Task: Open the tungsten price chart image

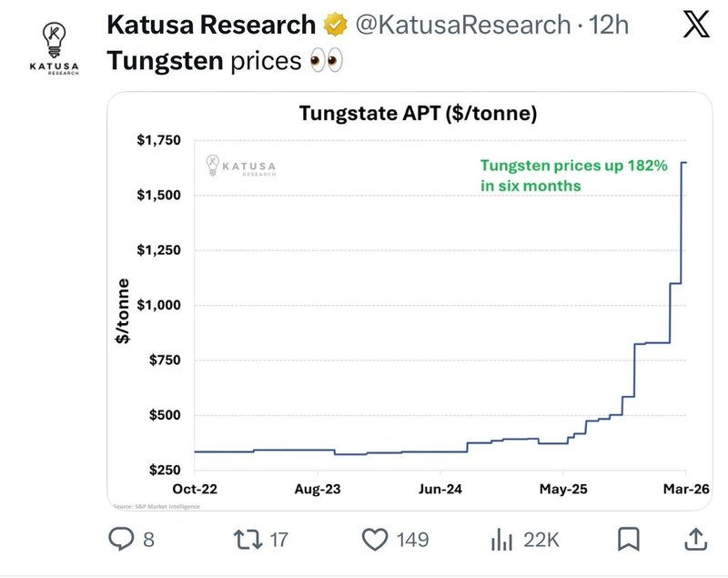Action: point(409,300)
